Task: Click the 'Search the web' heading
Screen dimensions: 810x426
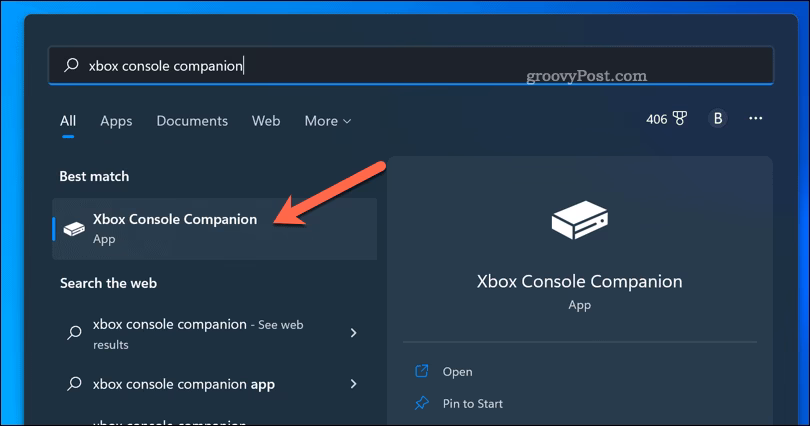Action: click(x=108, y=283)
